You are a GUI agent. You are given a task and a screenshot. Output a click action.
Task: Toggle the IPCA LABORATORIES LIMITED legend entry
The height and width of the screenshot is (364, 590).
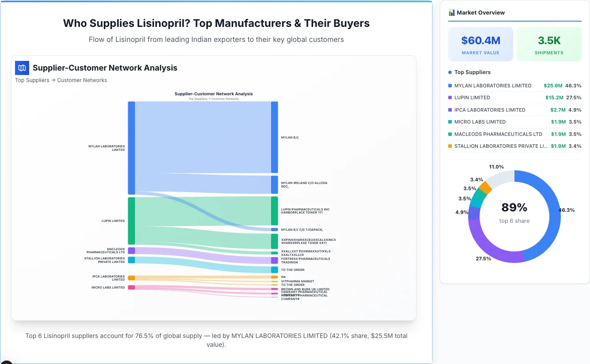[490, 110]
